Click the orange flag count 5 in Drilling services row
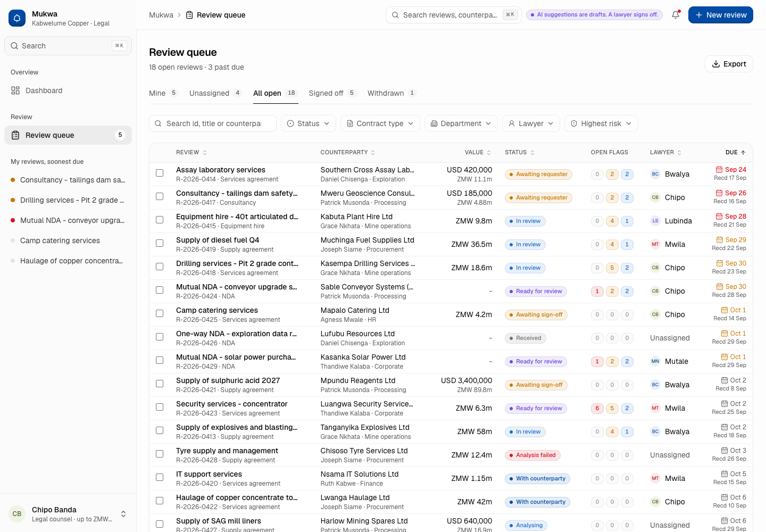The height and width of the screenshot is (532, 766). pyautogui.click(x=612, y=268)
